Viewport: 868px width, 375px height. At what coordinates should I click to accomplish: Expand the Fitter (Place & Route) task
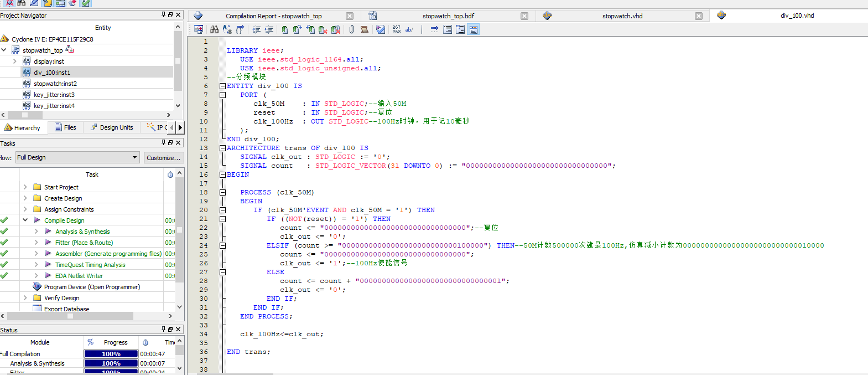[36, 242]
